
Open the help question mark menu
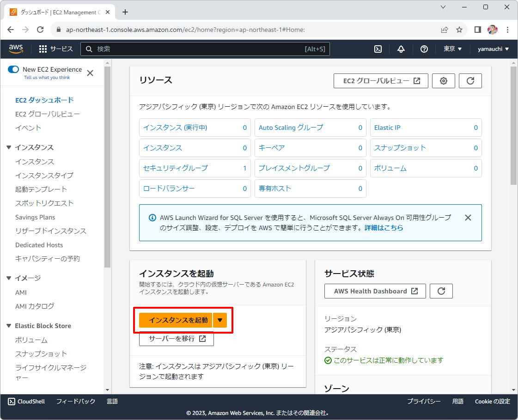click(424, 49)
